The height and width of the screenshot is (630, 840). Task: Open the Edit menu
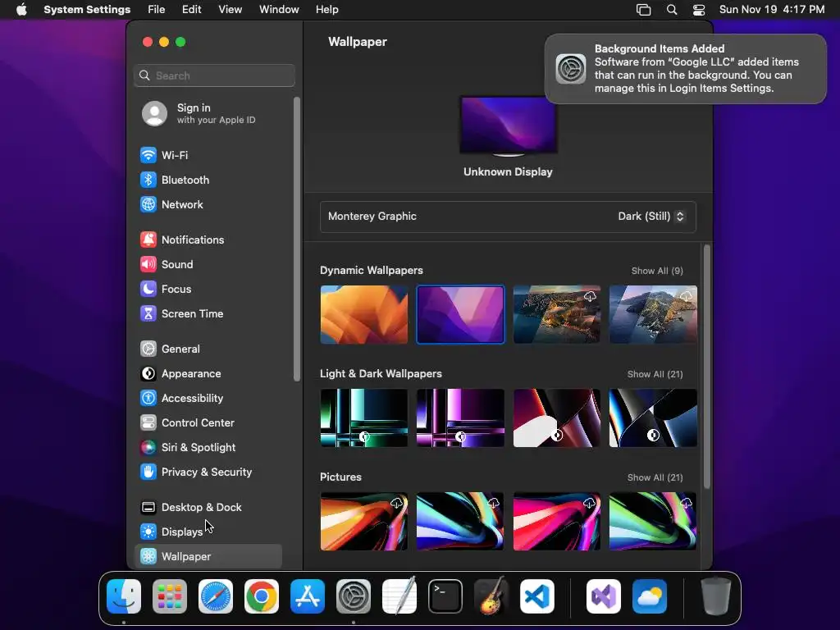pyautogui.click(x=191, y=10)
